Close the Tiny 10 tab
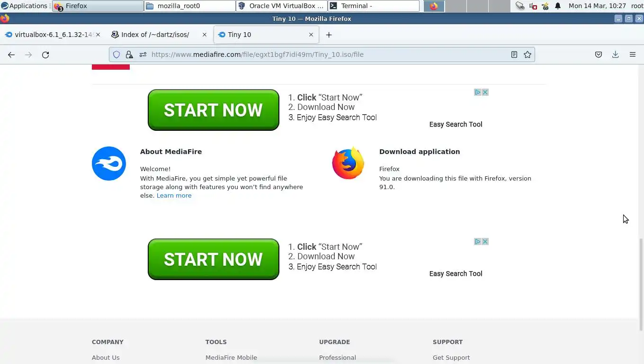The width and height of the screenshot is (644, 364). point(311,35)
